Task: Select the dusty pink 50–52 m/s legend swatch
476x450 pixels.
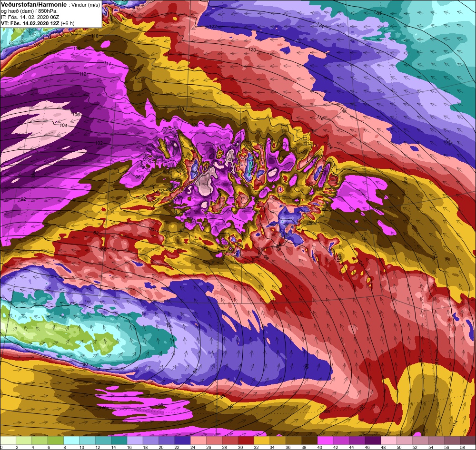Action: tap(404, 440)
